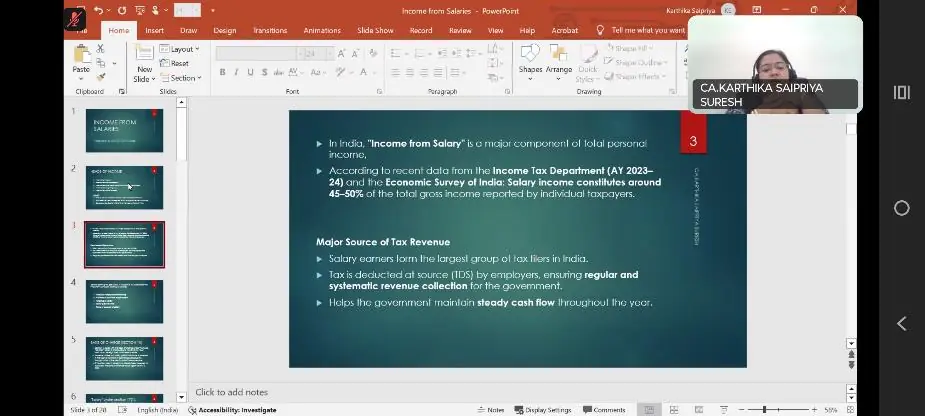Click the Notes button in status bar

tap(491, 410)
